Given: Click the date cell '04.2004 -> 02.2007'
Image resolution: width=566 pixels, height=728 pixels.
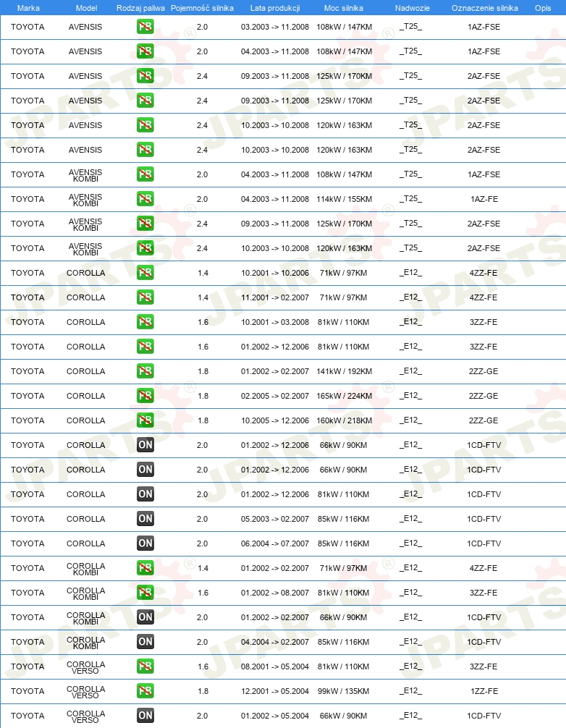Looking at the screenshot, I should pos(275,642).
